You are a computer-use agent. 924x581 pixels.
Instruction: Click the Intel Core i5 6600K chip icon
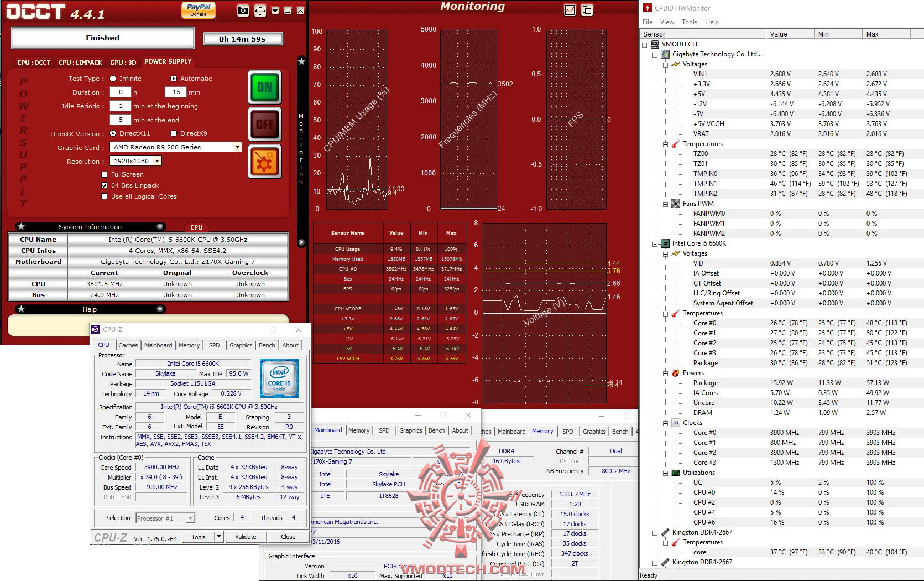click(666, 243)
